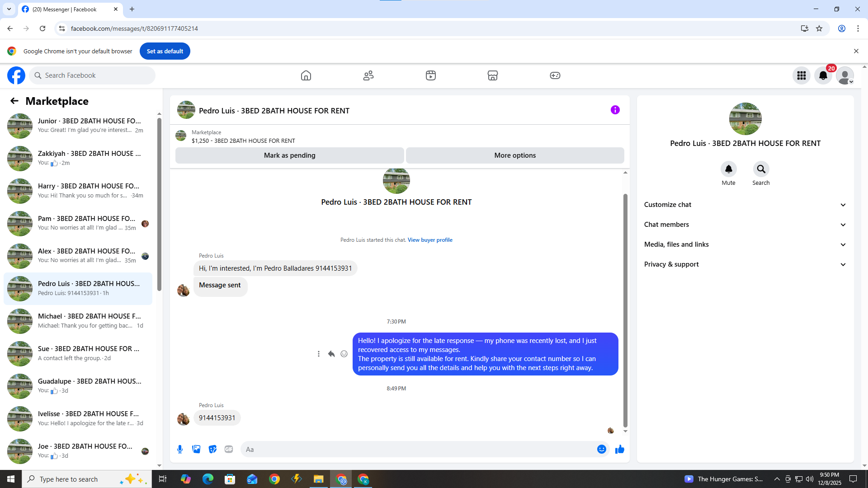Bookmark this page with star icon
868x488 pixels.
[x=819, y=28]
